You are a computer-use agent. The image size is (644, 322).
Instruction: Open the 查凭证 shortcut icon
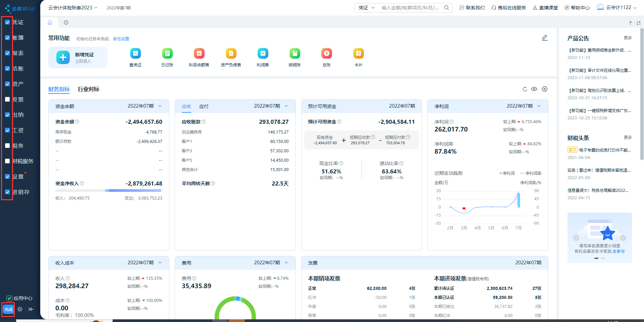[135, 54]
